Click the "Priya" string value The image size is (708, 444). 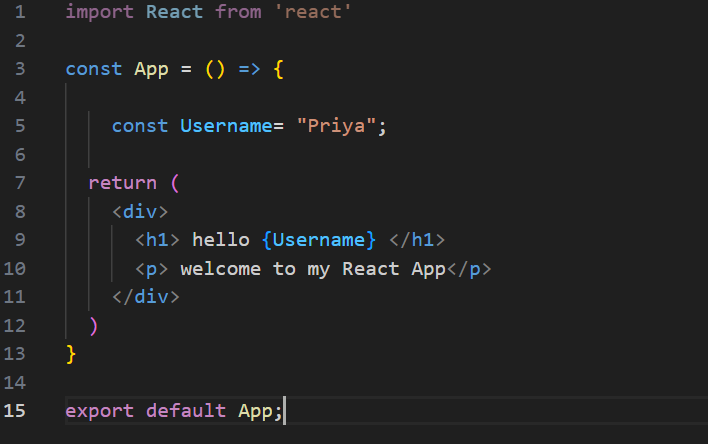pos(336,126)
